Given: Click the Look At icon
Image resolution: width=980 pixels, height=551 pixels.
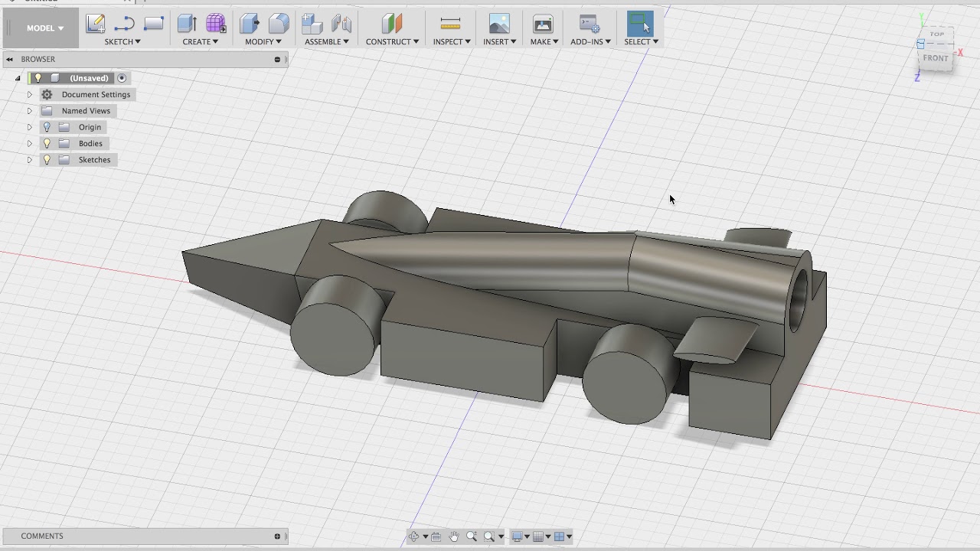Looking at the screenshot, I should pos(436,536).
